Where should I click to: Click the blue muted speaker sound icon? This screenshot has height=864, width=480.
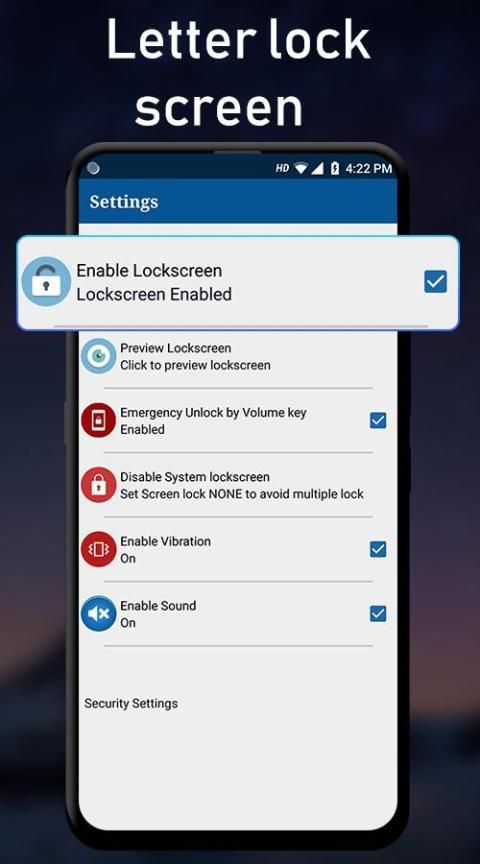pos(98,613)
